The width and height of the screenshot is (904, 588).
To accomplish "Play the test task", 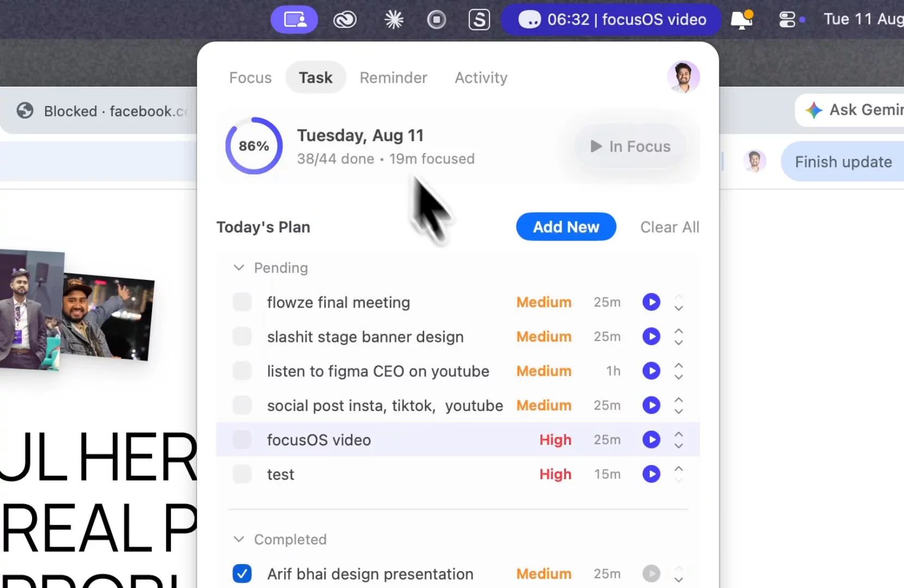I will click(x=651, y=474).
